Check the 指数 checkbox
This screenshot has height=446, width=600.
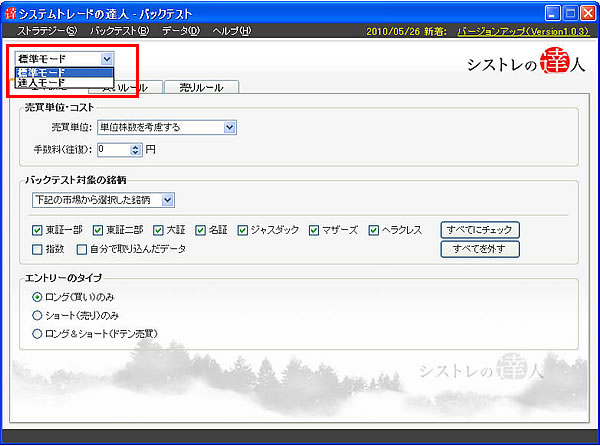click(37, 249)
